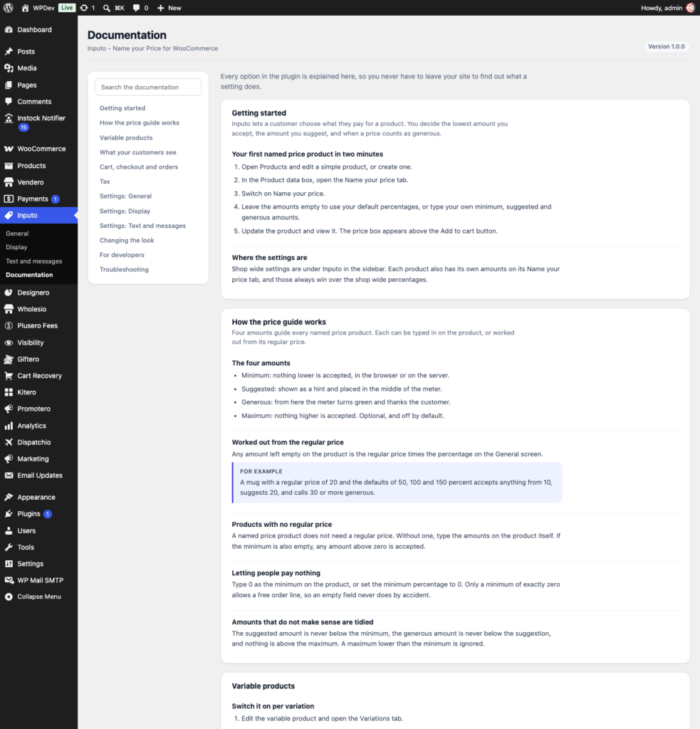Open Inputo General submenu
The height and width of the screenshot is (729, 700).
coord(17,234)
